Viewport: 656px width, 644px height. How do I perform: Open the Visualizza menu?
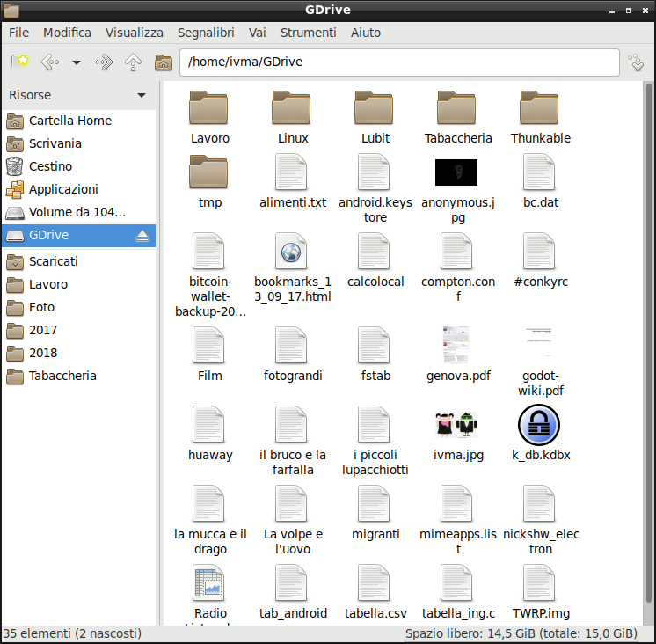point(135,33)
